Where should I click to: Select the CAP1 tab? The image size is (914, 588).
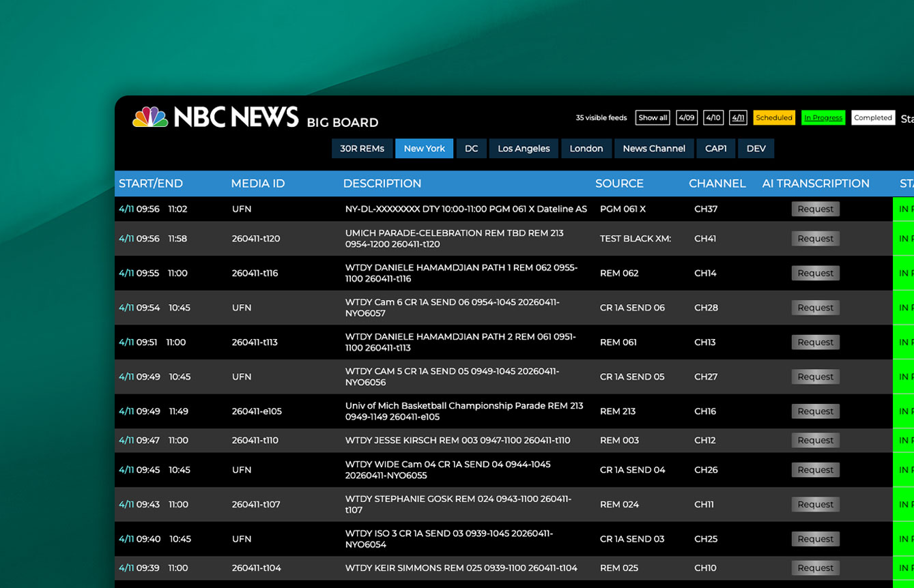[715, 148]
